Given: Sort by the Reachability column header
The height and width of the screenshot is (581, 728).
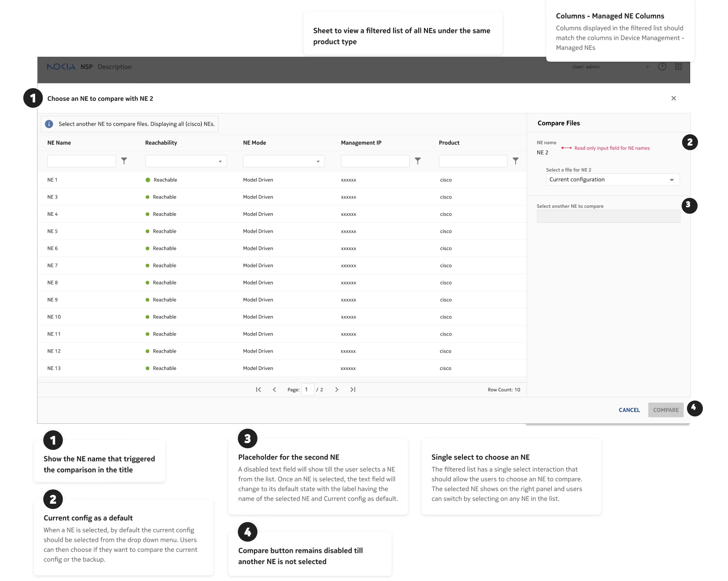Looking at the screenshot, I should coord(161,143).
